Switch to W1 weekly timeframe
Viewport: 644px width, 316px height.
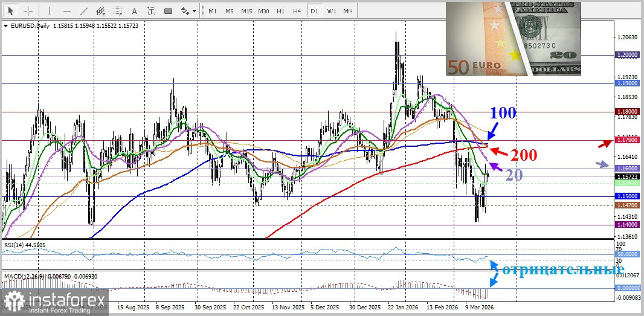332,11
